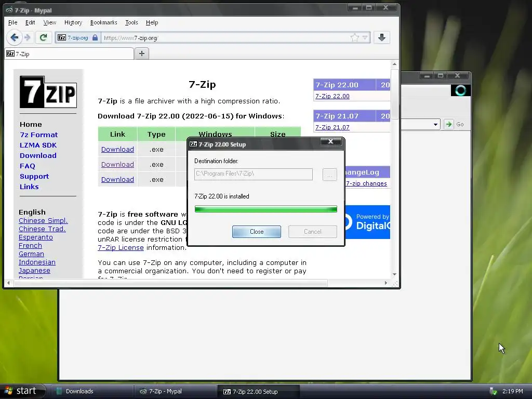Open the Tools menu

[x=131, y=22]
